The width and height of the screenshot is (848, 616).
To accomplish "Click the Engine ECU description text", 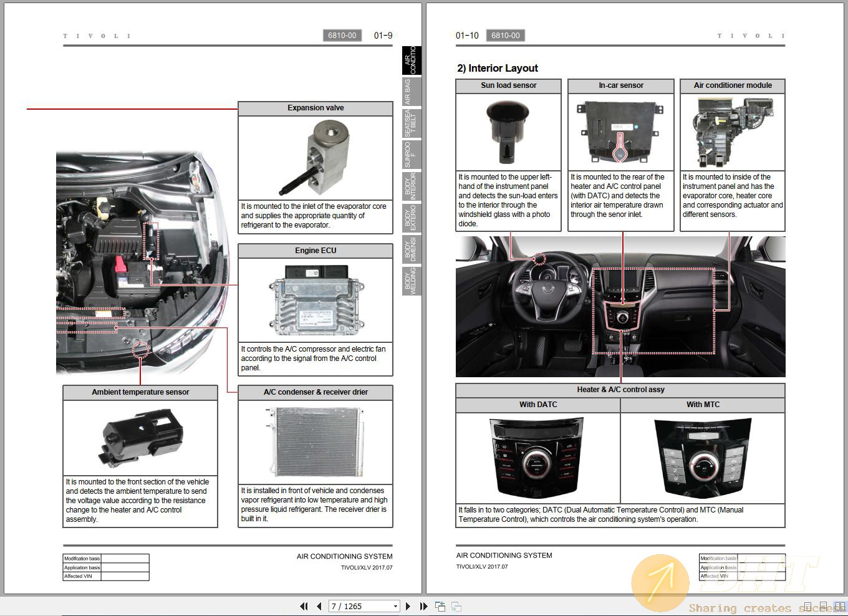I will click(x=313, y=359).
